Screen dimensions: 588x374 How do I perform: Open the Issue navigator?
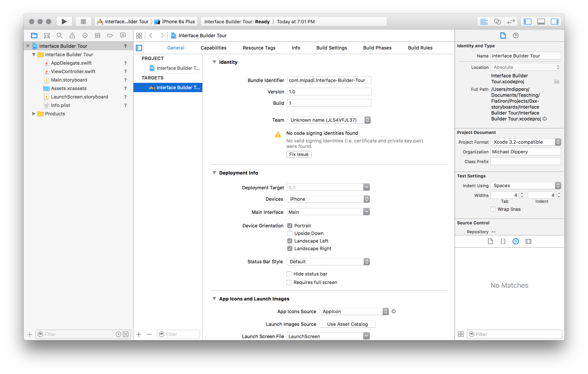point(72,35)
